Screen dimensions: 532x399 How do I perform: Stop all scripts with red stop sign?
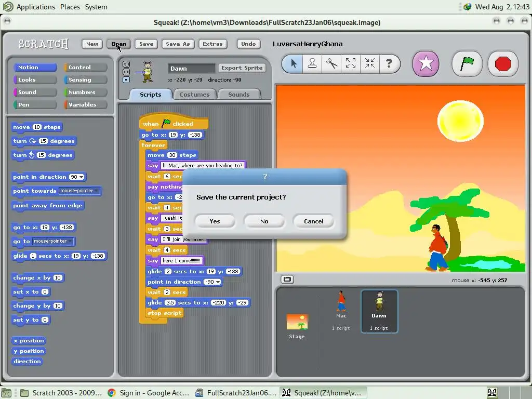click(503, 64)
